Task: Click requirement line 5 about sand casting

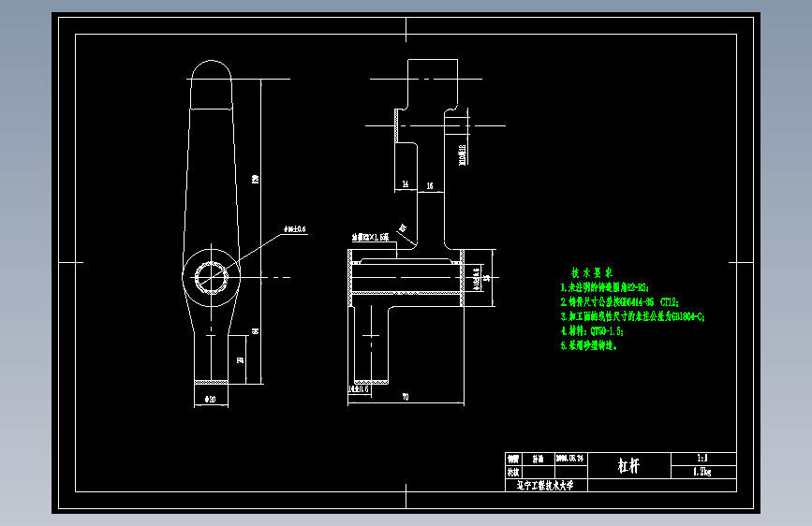Action: (589, 345)
